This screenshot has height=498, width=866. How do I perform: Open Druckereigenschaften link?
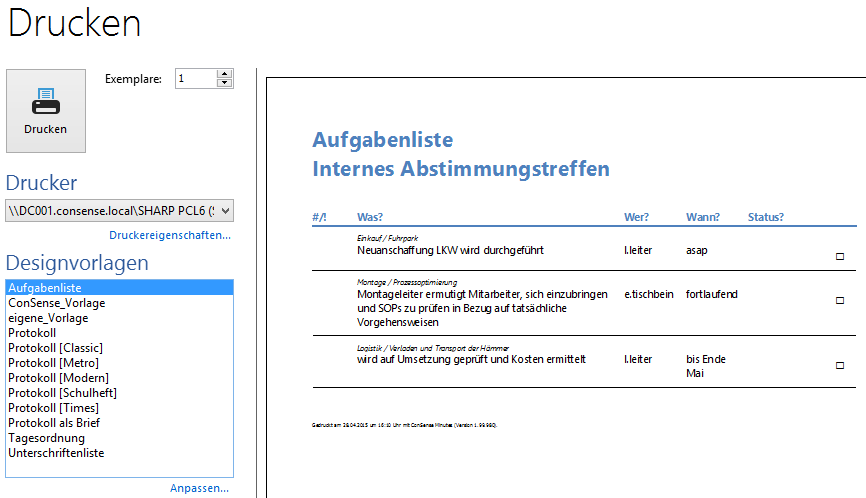pyautogui.click(x=169, y=235)
